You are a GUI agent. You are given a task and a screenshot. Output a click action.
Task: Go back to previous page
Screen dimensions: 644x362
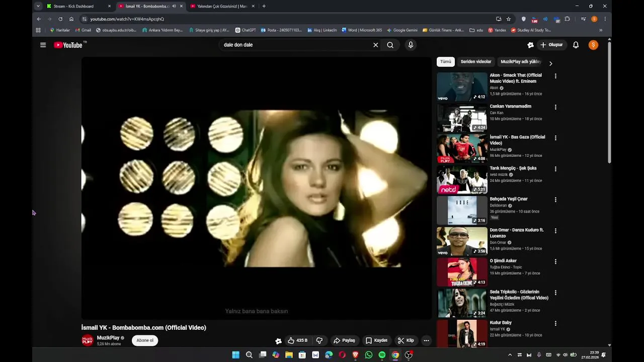point(39,19)
